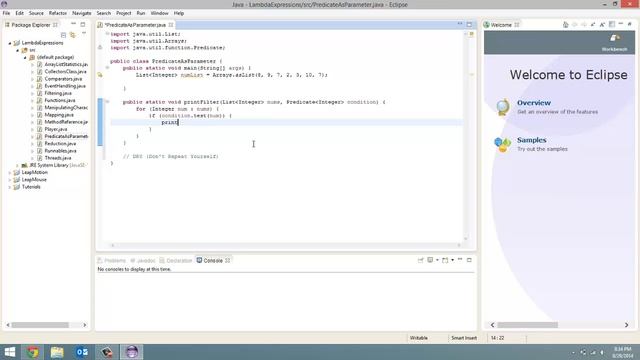Minimize the Package Explorer panel
The width and height of the screenshot is (640, 360).
pos(73,24)
